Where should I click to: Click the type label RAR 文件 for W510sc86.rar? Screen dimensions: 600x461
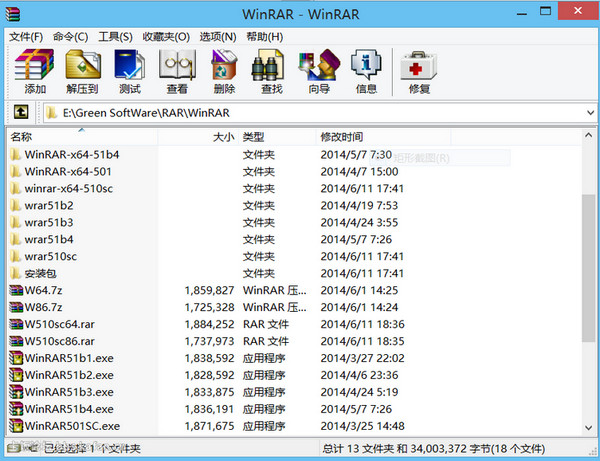tap(266, 341)
